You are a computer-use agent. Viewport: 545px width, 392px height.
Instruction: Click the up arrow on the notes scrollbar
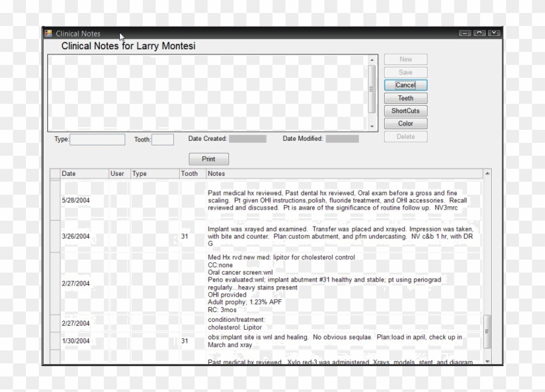point(372,58)
